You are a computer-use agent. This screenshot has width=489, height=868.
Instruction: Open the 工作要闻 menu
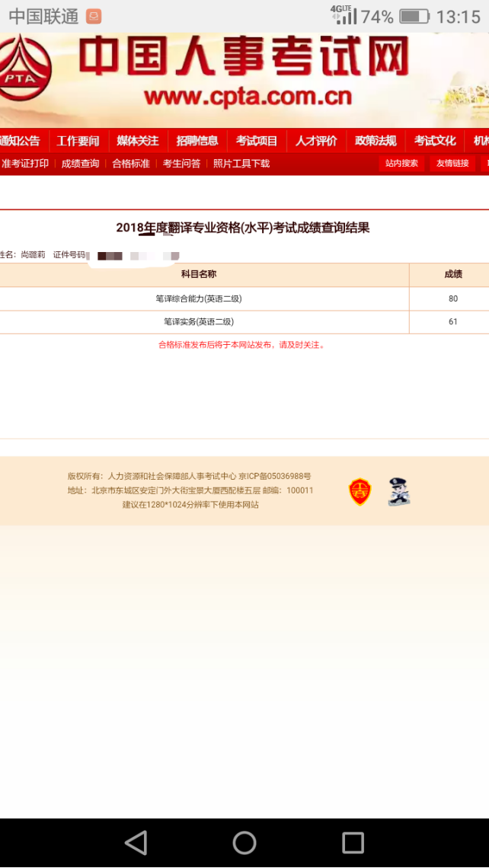click(x=78, y=141)
